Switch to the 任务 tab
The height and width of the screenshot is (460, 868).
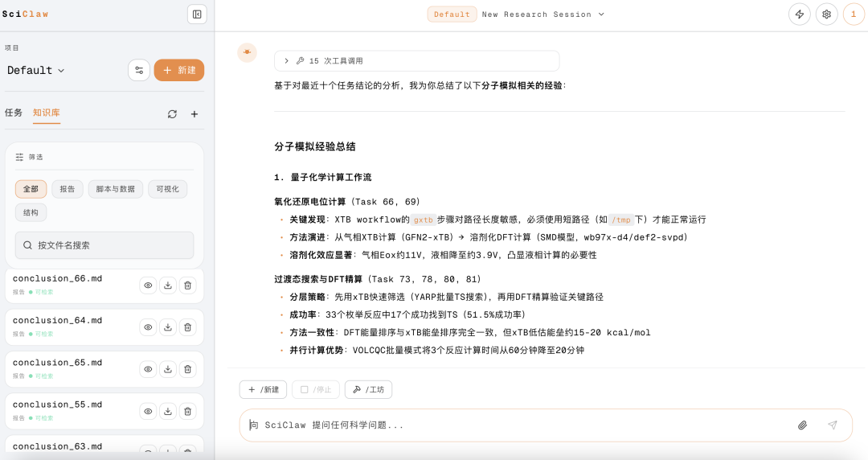tap(14, 113)
